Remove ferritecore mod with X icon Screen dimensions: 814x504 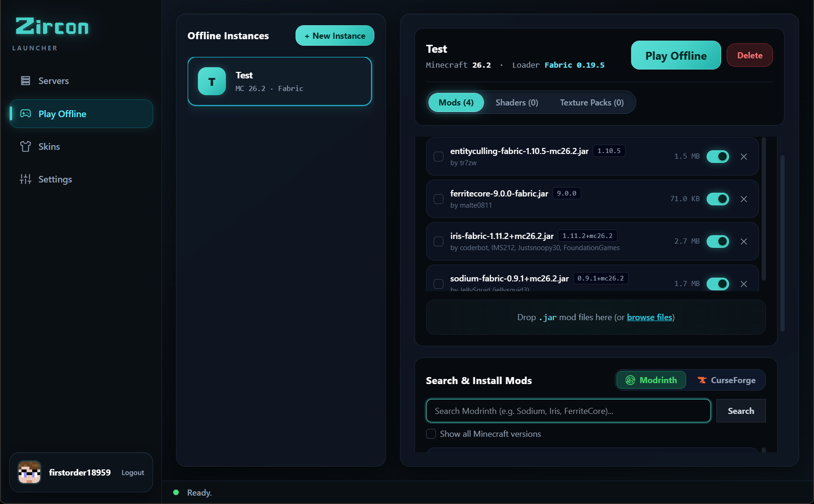pos(744,199)
